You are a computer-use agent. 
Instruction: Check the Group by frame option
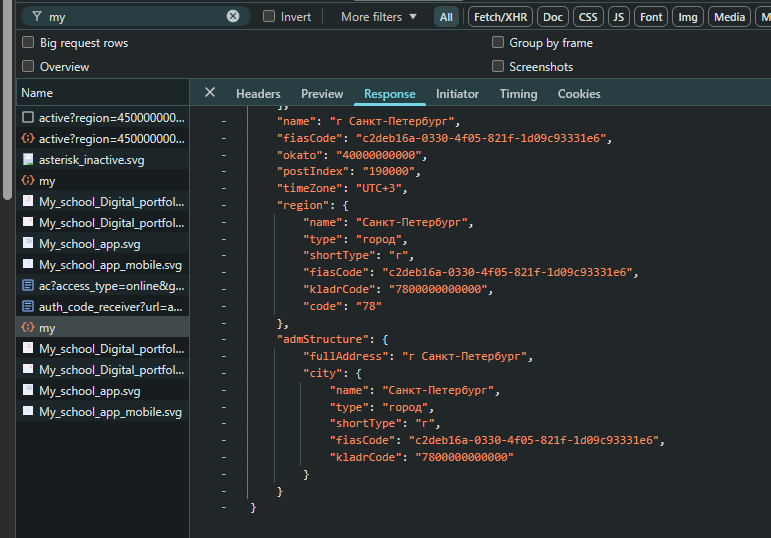coord(498,43)
